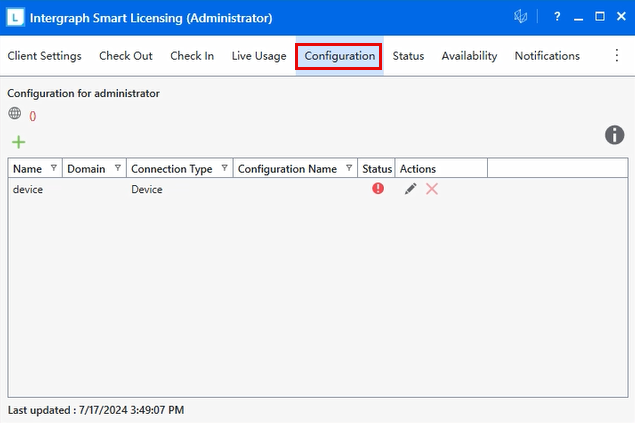Click the red error status icon

[x=378, y=189]
